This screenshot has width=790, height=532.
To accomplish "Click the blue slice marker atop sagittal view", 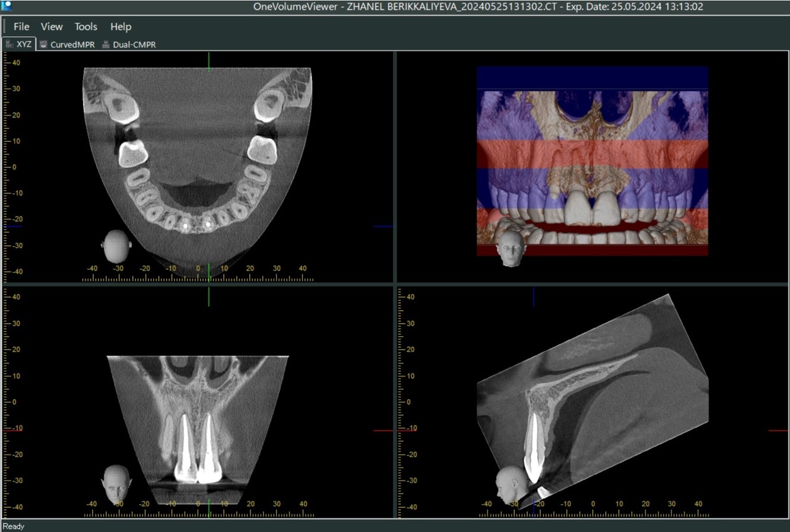I will coord(533,297).
